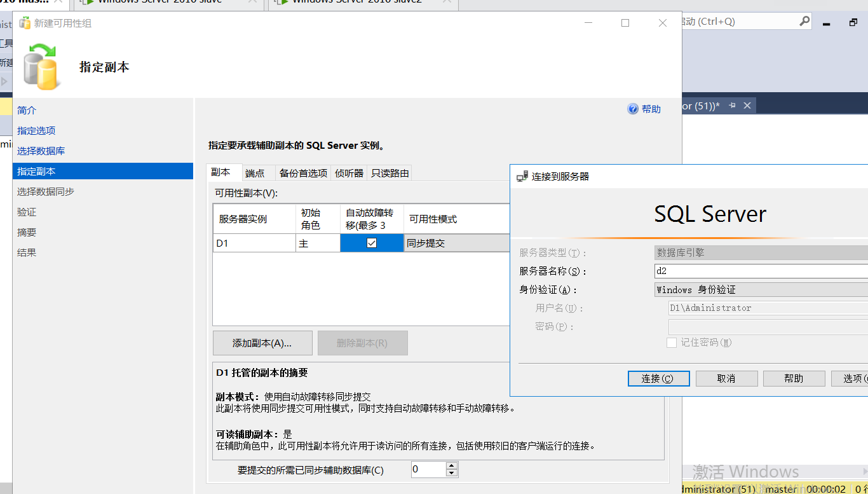Viewport: 868px width, 494px height.
Task: Click 连接(C) button in connect dialog
Action: click(658, 378)
